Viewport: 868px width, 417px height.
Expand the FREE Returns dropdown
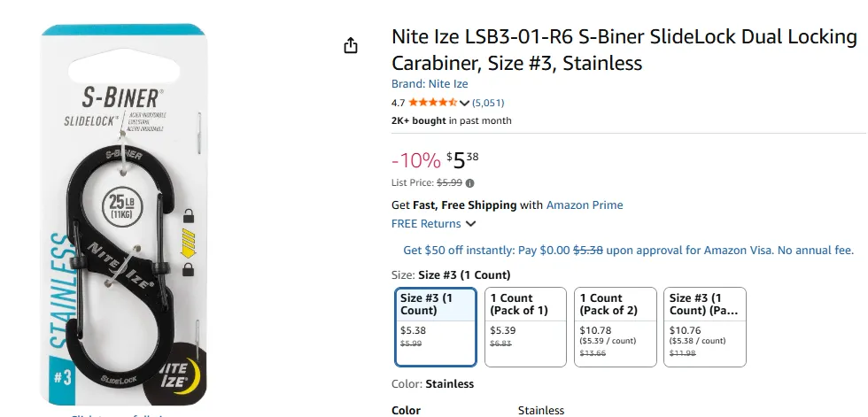pyautogui.click(x=470, y=224)
